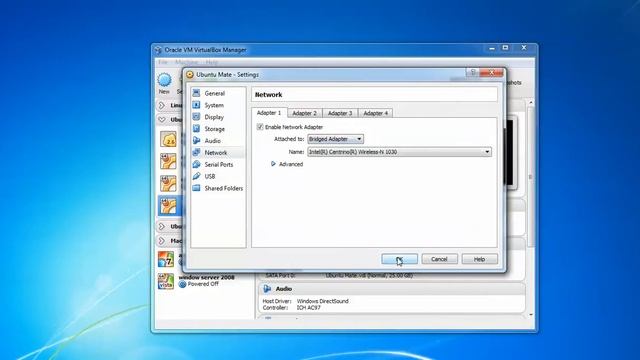Switch to Adapter 1 tab
Viewport: 640px width, 360px height.
point(269,113)
